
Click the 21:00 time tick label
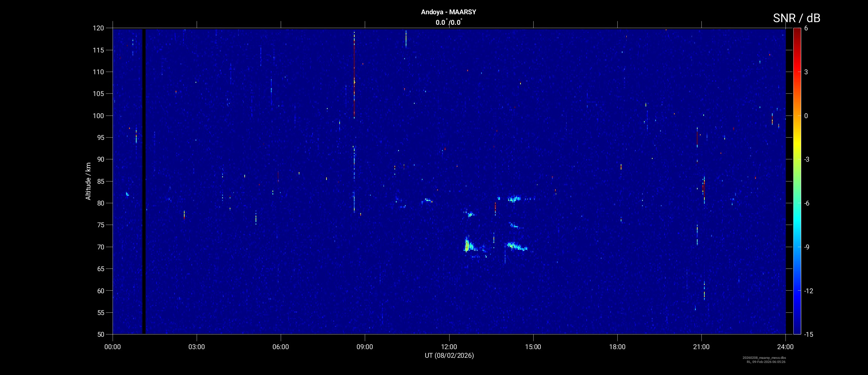point(701,347)
